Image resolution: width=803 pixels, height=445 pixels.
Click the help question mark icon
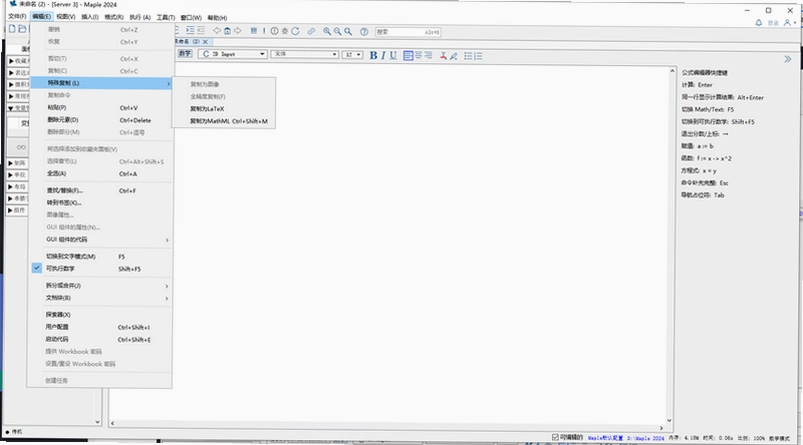pyautogui.click(x=364, y=31)
